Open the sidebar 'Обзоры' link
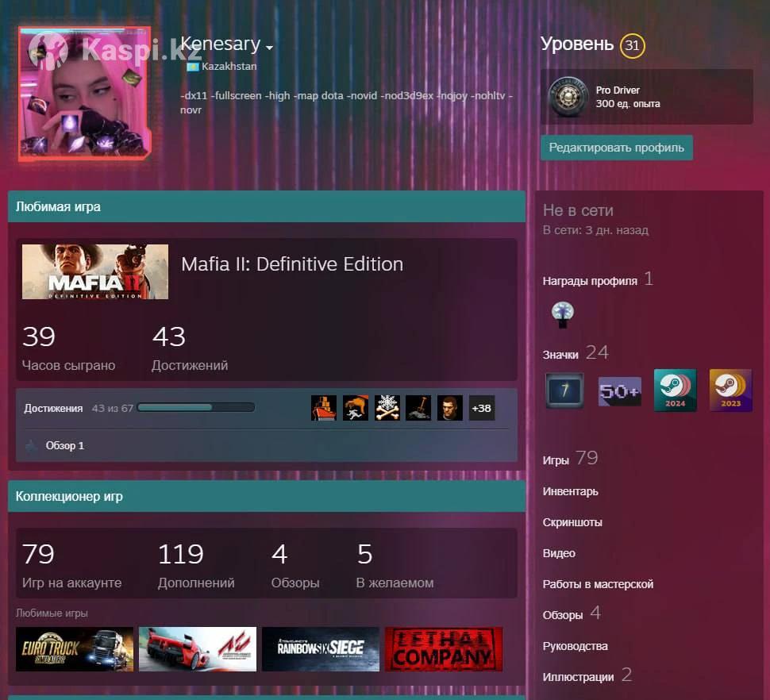This screenshot has width=770, height=700. pos(563,615)
